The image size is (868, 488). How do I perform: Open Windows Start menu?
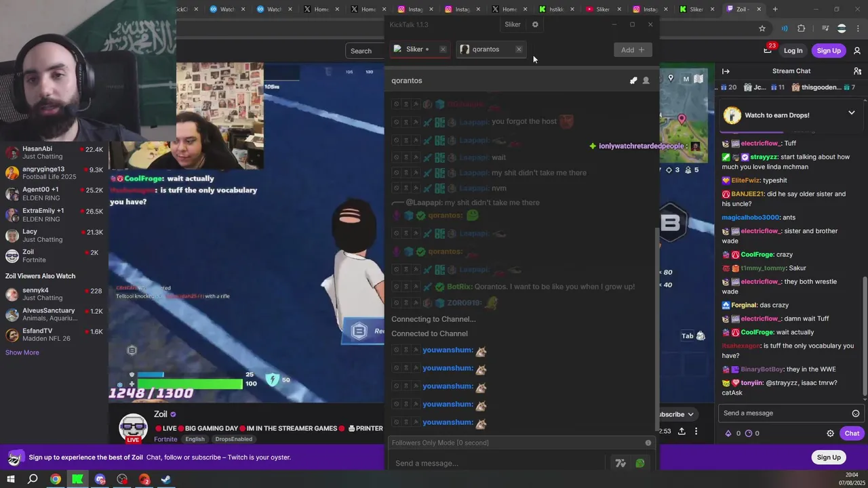pos(11,479)
